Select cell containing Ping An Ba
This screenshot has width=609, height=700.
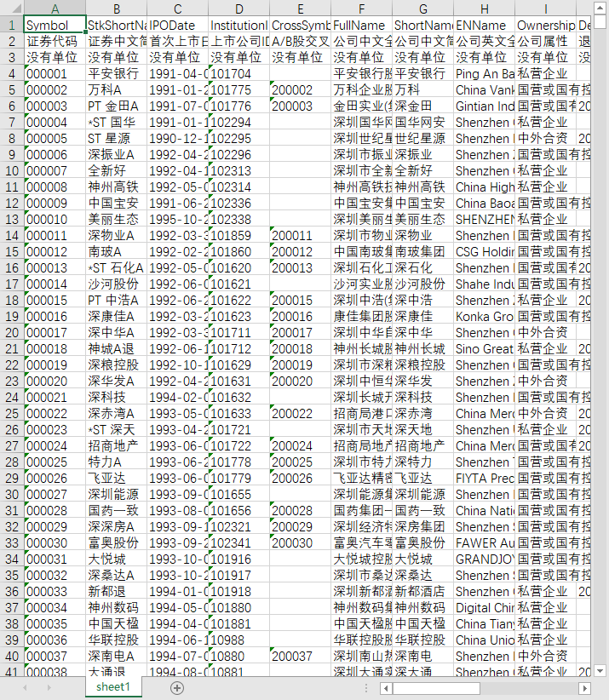click(484, 73)
